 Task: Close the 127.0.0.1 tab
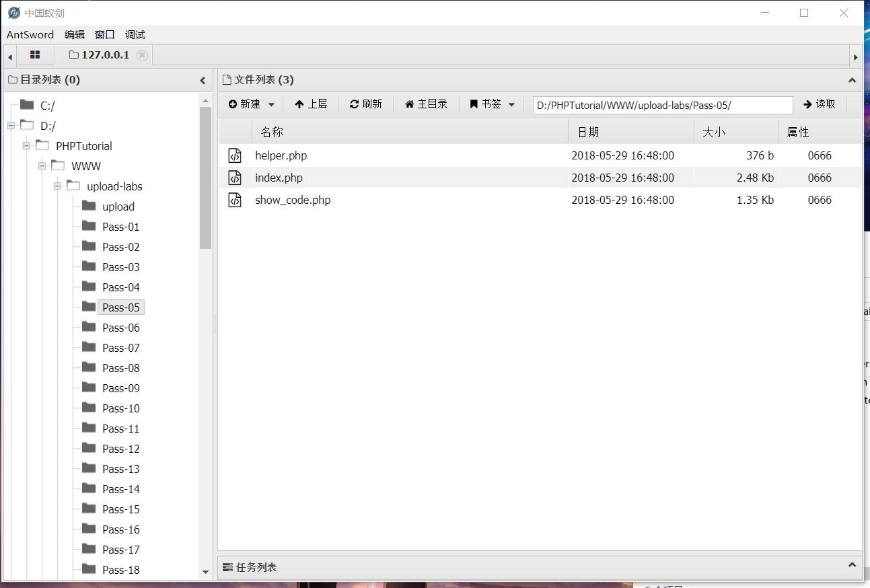142,55
